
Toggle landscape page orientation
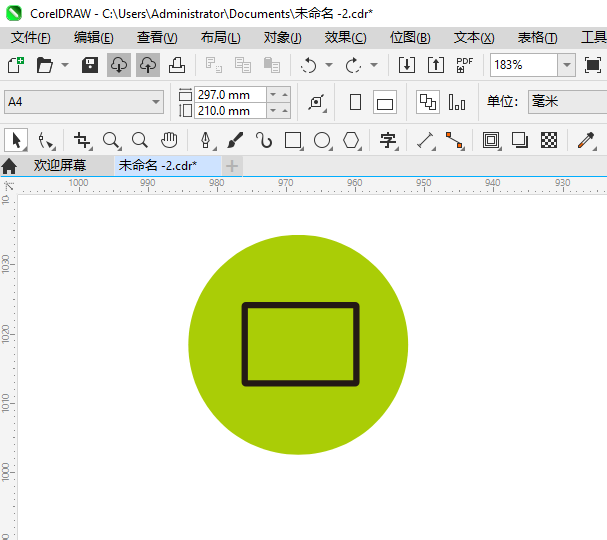(x=385, y=102)
